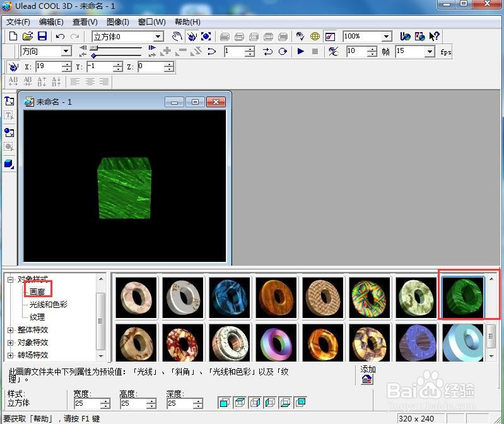
Task: Open the 15 fps dropdown
Action: 430,52
